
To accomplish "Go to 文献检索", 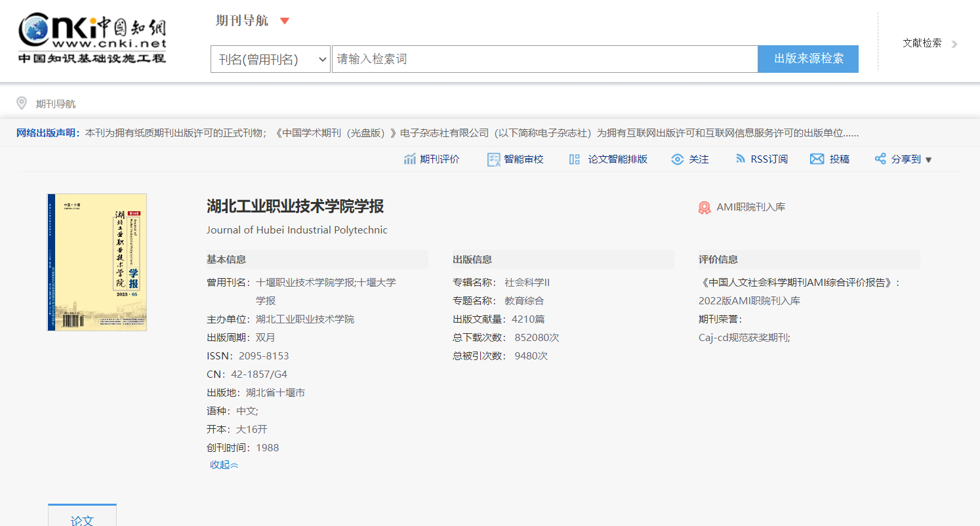I will (x=922, y=43).
